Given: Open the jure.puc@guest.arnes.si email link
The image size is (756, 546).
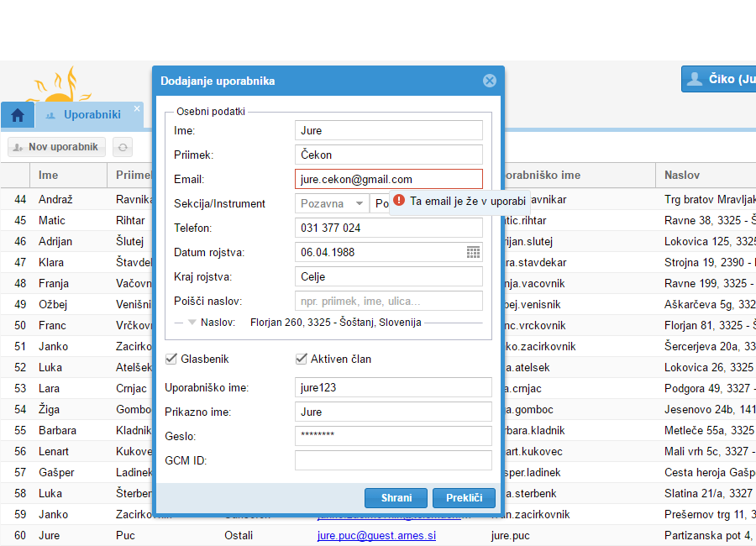Looking at the screenshot, I should pos(376,535).
